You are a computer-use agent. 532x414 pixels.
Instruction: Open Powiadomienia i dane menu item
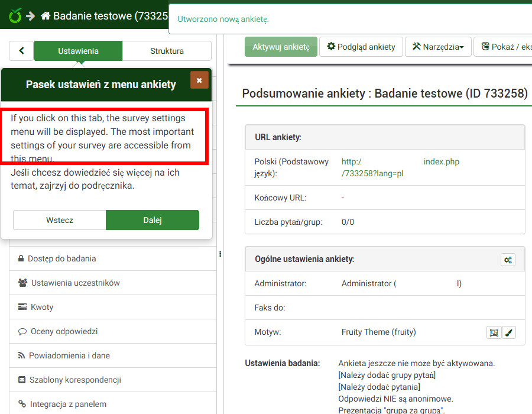coord(69,355)
